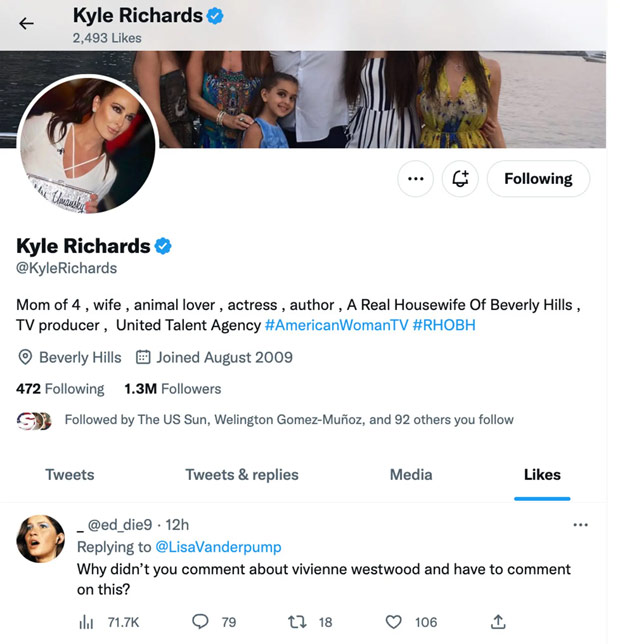Click the Following button to unfollow
This screenshot has width=620, height=644.
pyautogui.click(x=538, y=179)
